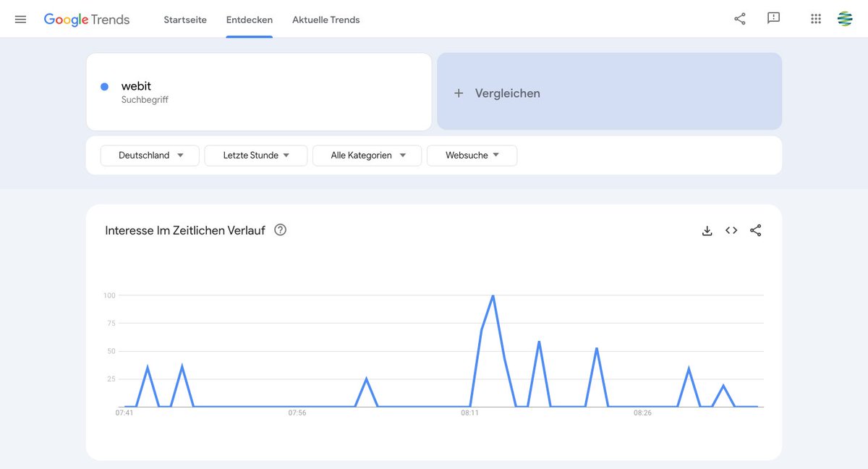Open the Google apps grid
Viewport: 868px width, 469px height.
pos(816,19)
